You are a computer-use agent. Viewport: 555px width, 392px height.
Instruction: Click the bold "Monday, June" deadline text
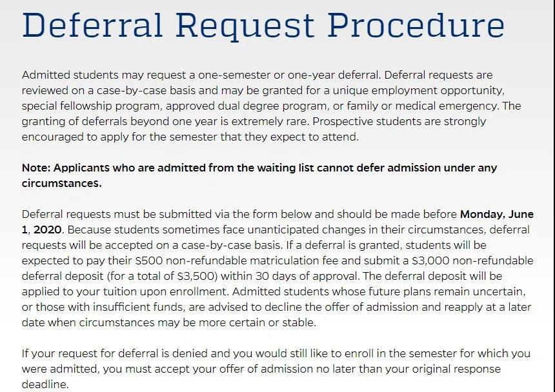497,214
